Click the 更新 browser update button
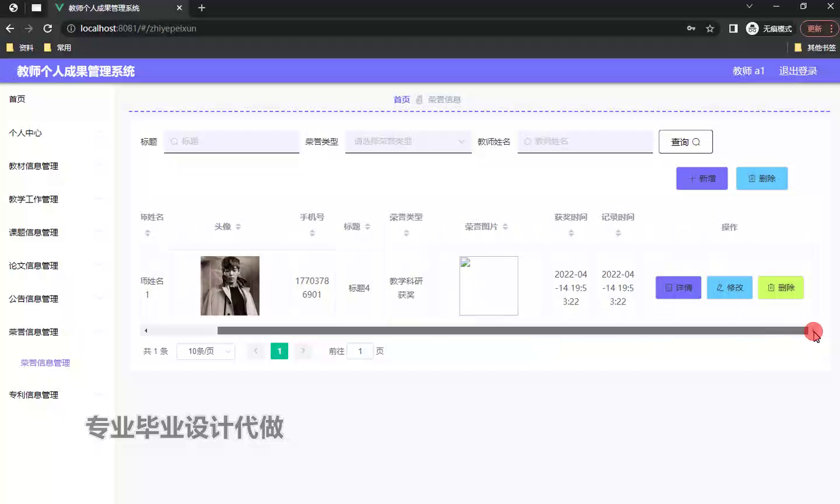The image size is (840, 504). [x=814, y=29]
